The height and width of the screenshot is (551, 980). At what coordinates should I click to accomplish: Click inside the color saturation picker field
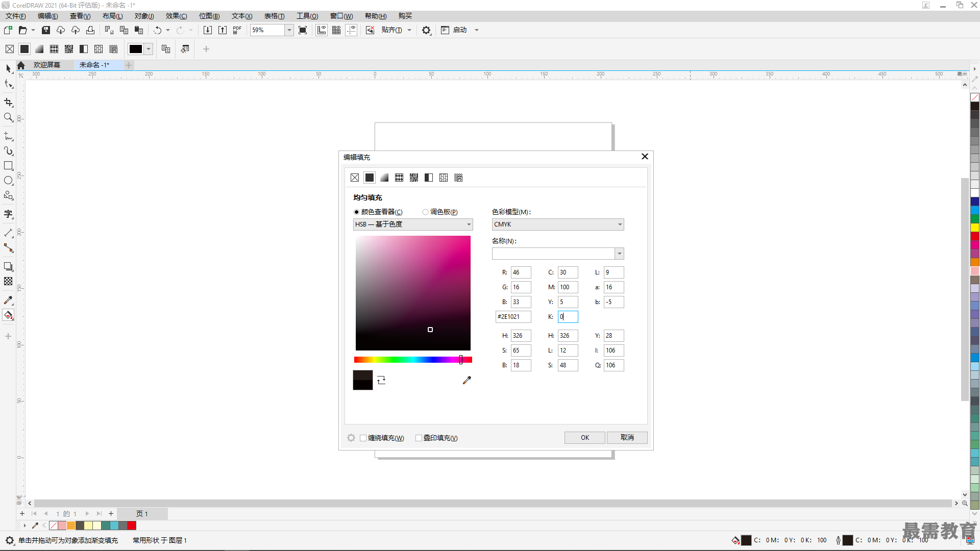tap(413, 293)
